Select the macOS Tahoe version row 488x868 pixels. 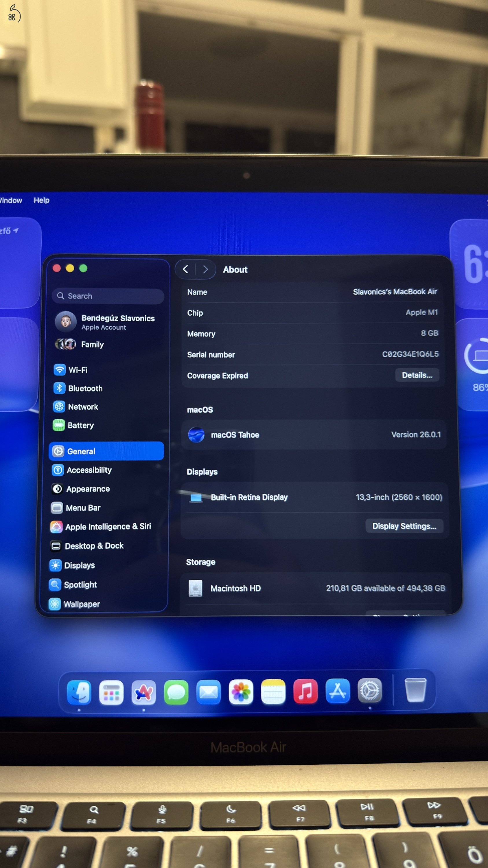click(x=313, y=435)
